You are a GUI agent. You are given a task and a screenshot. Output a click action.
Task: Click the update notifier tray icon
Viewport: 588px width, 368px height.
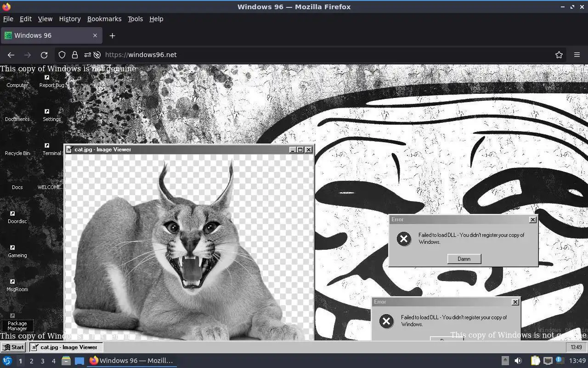tap(560, 360)
